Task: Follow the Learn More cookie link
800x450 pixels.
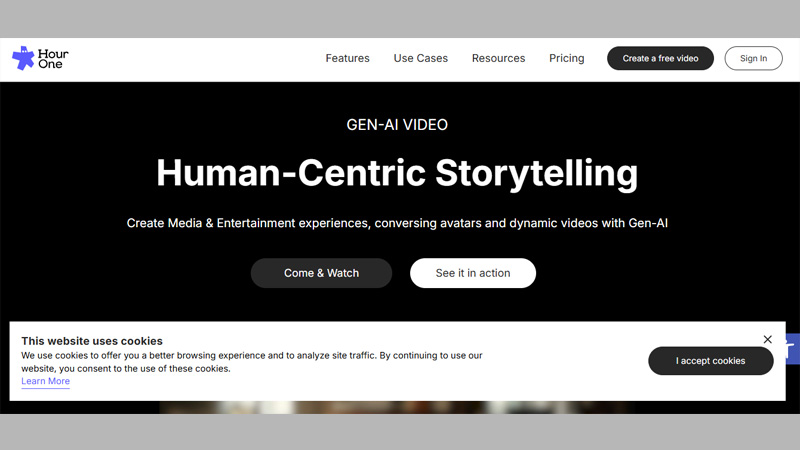Action: [45, 381]
